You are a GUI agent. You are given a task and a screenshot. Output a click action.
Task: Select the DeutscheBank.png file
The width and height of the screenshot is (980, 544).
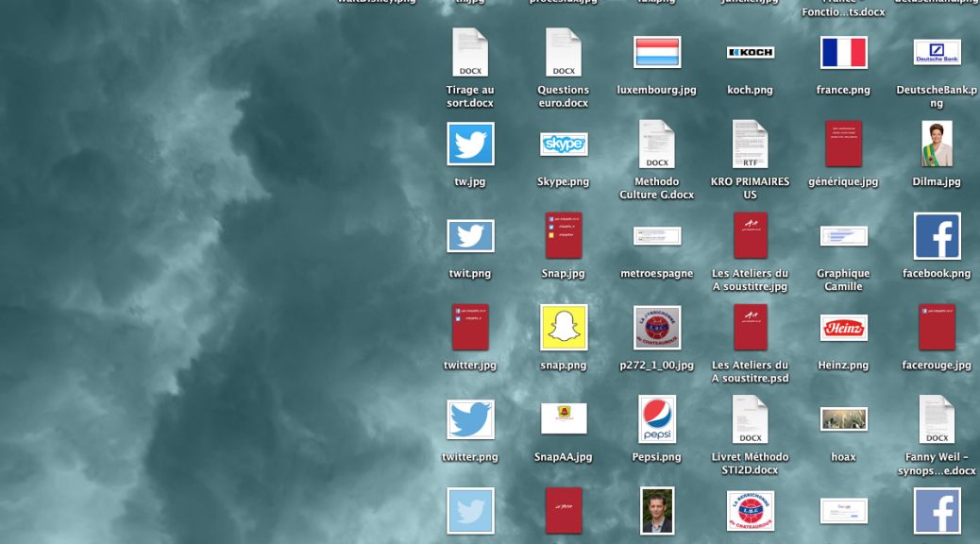[x=937, y=53]
